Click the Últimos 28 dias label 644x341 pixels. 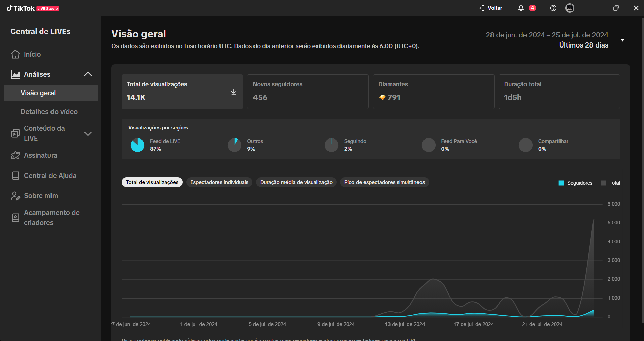click(x=584, y=45)
